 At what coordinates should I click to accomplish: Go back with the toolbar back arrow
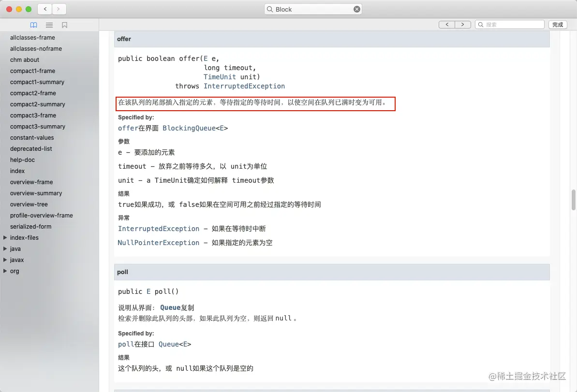point(45,9)
